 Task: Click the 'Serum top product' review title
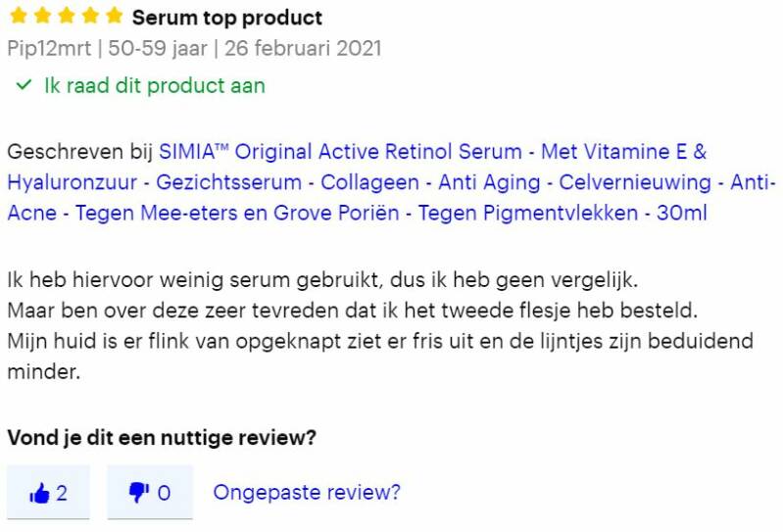(226, 18)
